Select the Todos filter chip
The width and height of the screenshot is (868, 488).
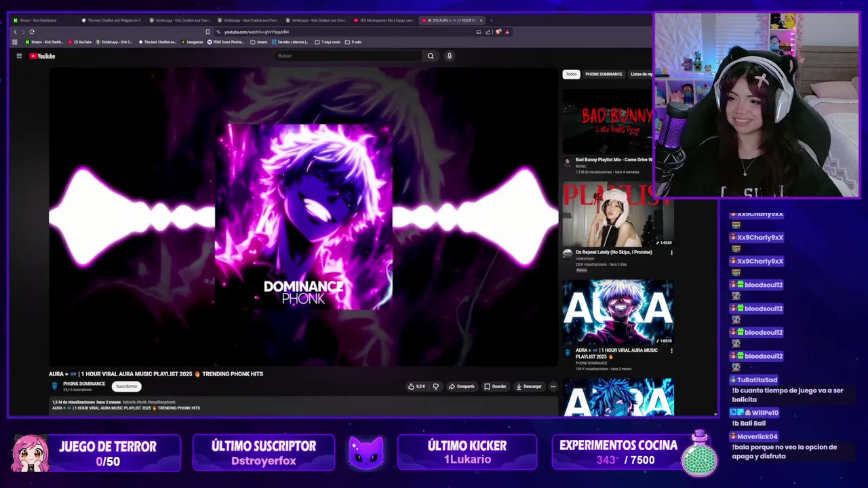tap(572, 74)
